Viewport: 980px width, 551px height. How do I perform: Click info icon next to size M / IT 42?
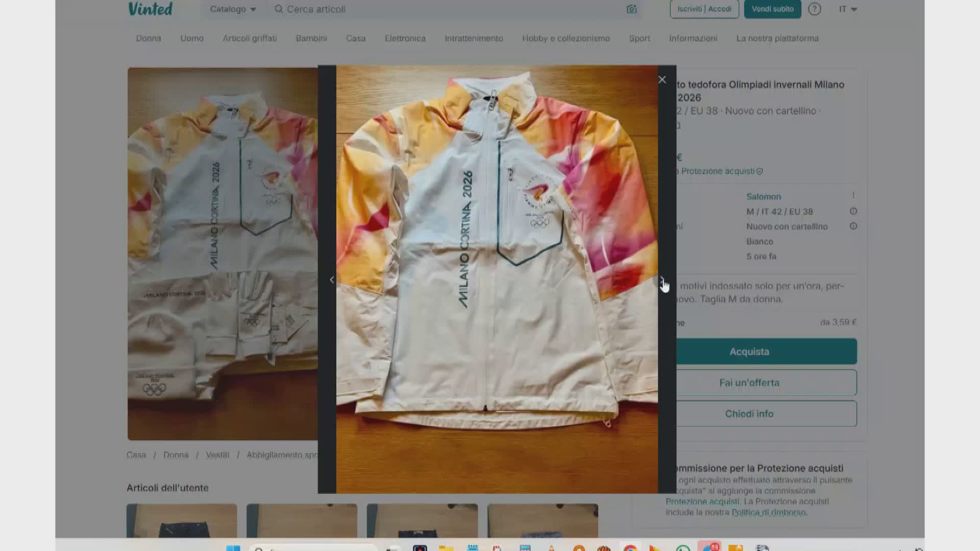(x=853, y=211)
